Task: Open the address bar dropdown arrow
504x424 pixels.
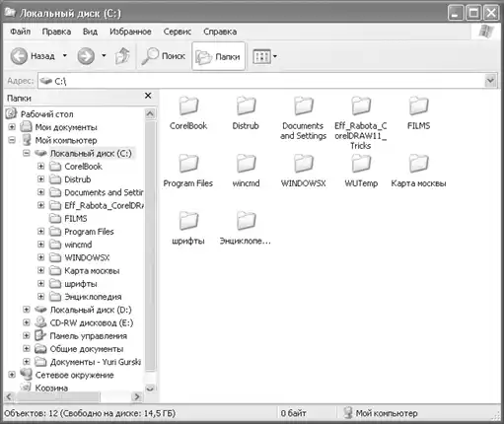Action: coord(490,81)
